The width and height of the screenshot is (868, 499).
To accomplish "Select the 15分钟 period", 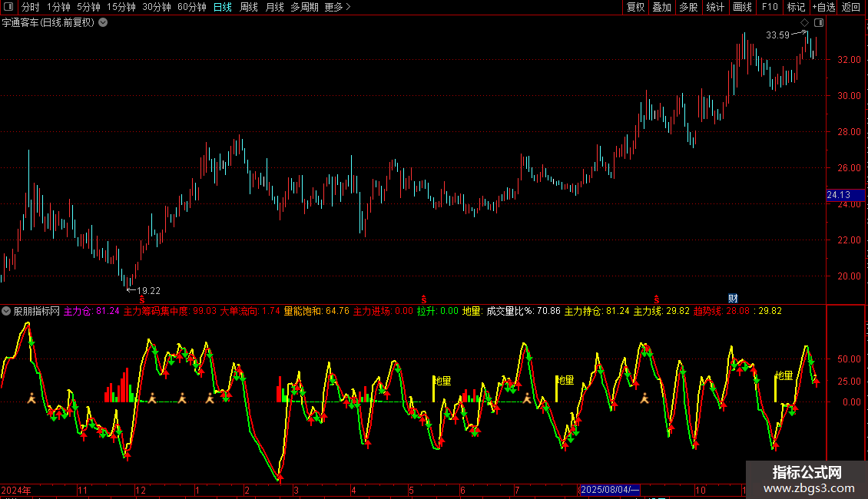I will (x=121, y=7).
